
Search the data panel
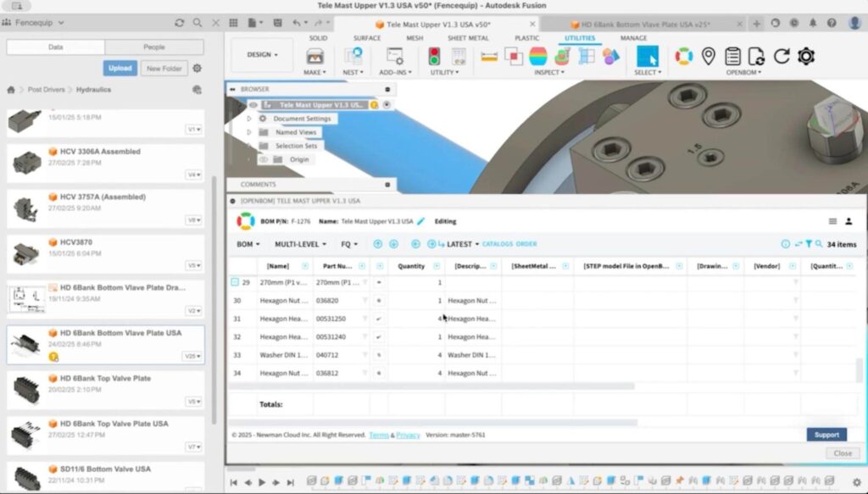pos(197,23)
